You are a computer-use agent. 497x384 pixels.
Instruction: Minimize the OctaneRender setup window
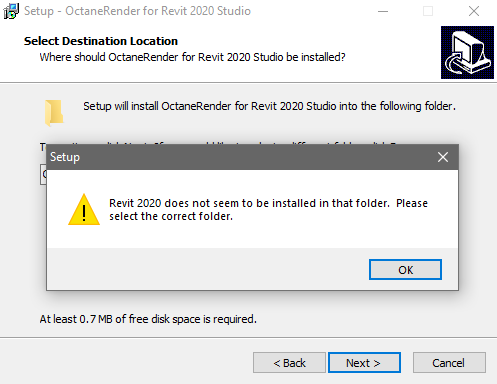(x=383, y=11)
